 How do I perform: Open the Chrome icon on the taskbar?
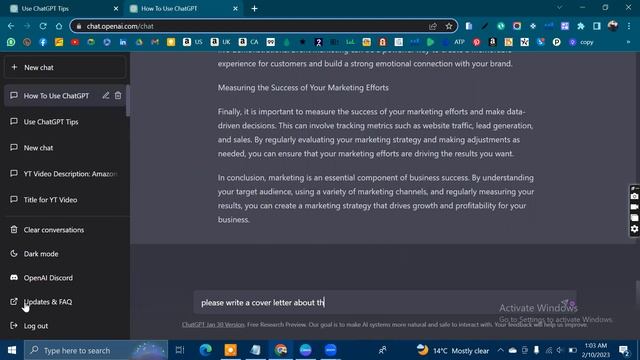[280, 350]
